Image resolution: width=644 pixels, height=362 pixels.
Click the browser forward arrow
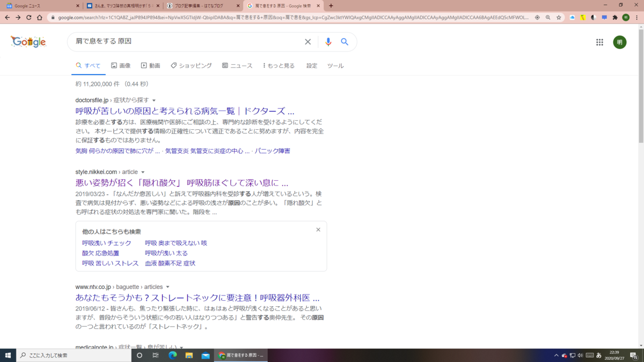18,17
